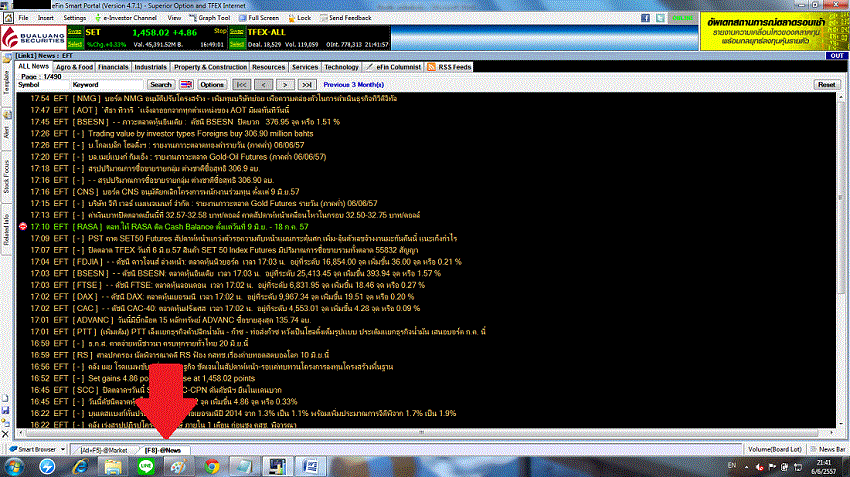Click Previous 3 Month(s) link
This screenshot has height=477, width=850.
[353, 85]
